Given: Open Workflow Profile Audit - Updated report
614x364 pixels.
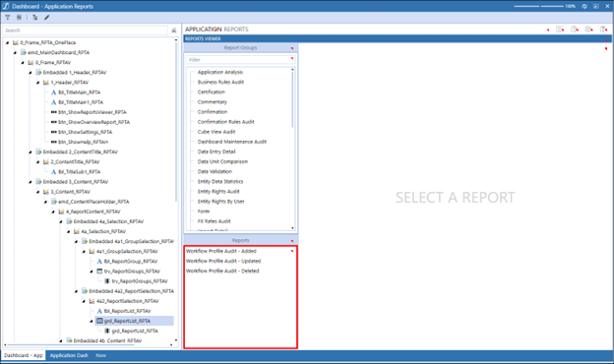Looking at the screenshot, I should point(223,261).
